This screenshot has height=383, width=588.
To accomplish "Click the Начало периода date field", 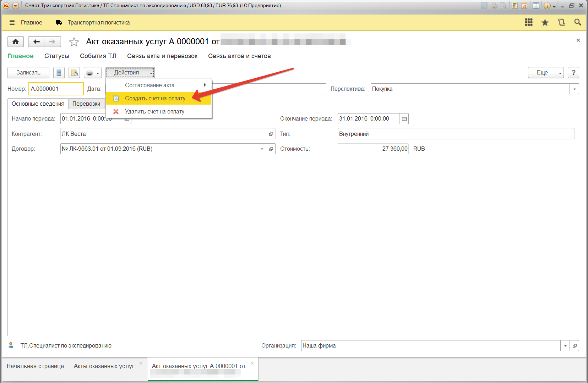I will click(92, 119).
